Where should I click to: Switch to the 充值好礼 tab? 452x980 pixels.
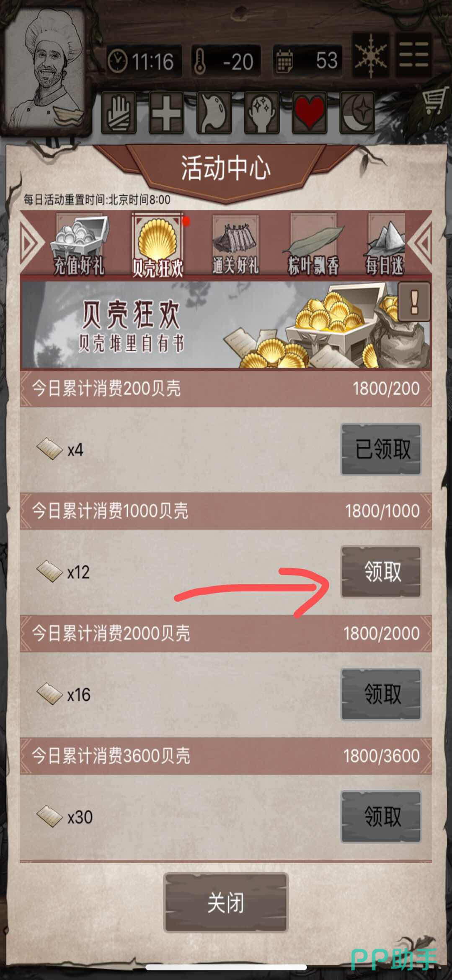coord(79,245)
